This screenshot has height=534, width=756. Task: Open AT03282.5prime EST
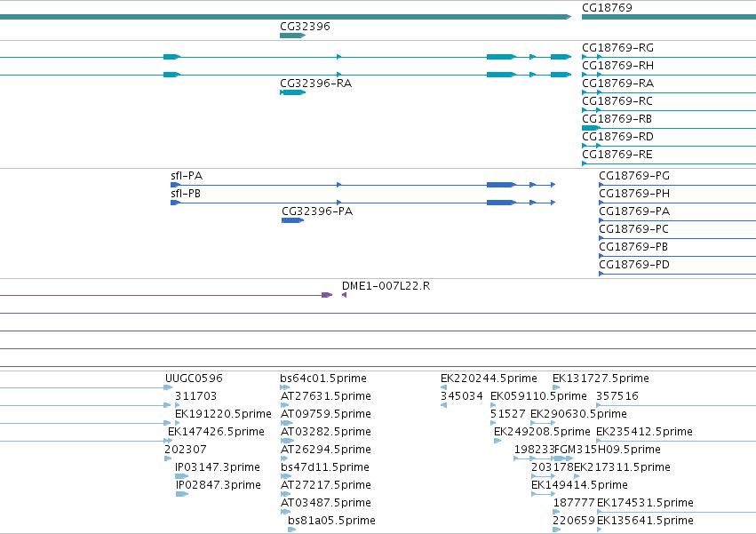pos(326,432)
